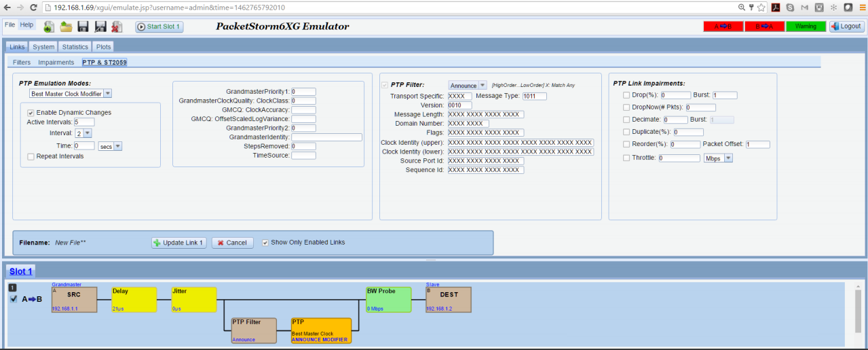Image resolution: width=868 pixels, height=350 pixels.
Task: Toggle Enable Dynamic Changes checkbox
Action: (x=31, y=112)
